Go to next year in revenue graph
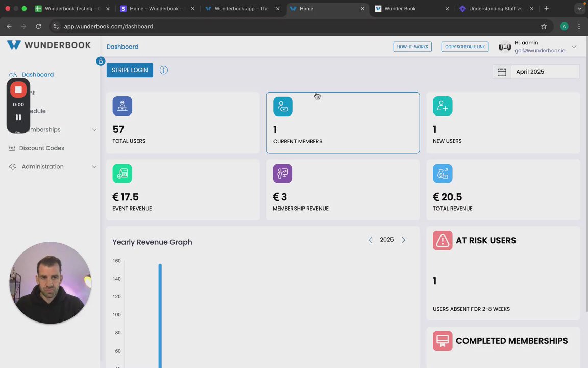The width and height of the screenshot is (588, 368). (x=404, y=240)
